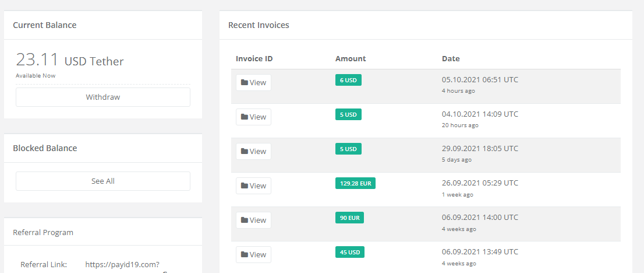Click the Amount column header
This screenshot has width=644, height=273.
click(351, 58)
